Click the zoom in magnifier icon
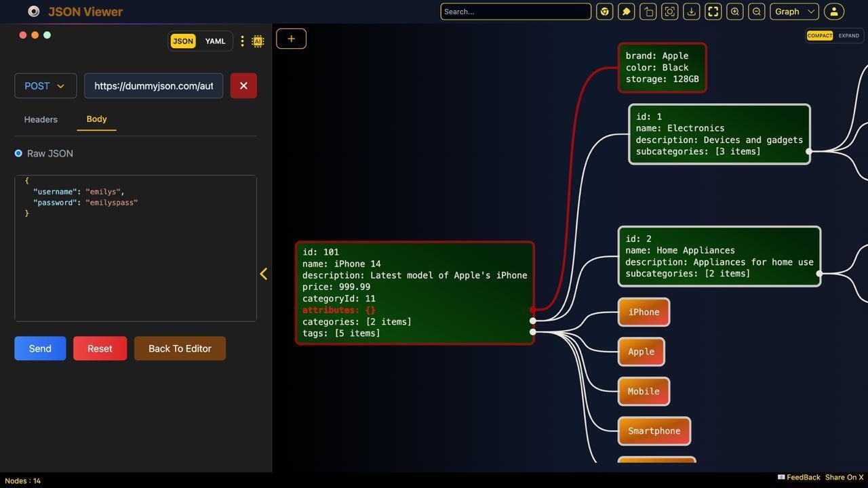The image size is (868, 488). coord(734,12)
